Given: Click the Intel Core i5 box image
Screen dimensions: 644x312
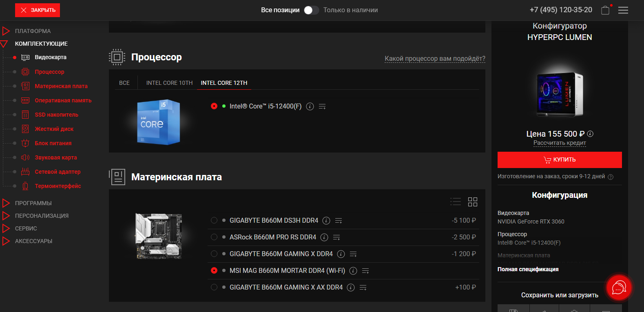Looking at the screenshot, I should click(159, 122).
